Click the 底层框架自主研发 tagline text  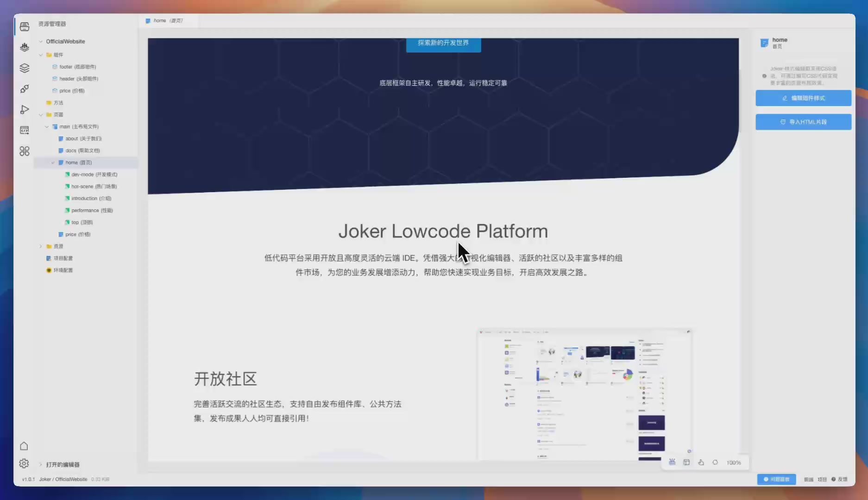pos(443,83)
